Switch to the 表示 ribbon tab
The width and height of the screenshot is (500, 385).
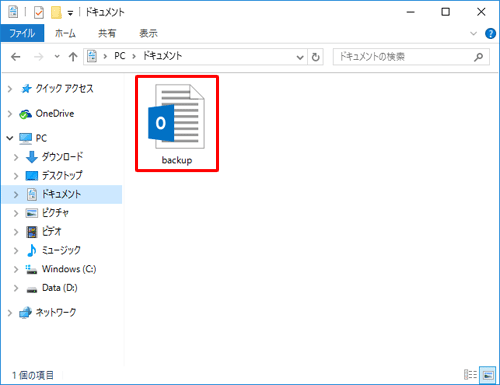tap(148, 33)
